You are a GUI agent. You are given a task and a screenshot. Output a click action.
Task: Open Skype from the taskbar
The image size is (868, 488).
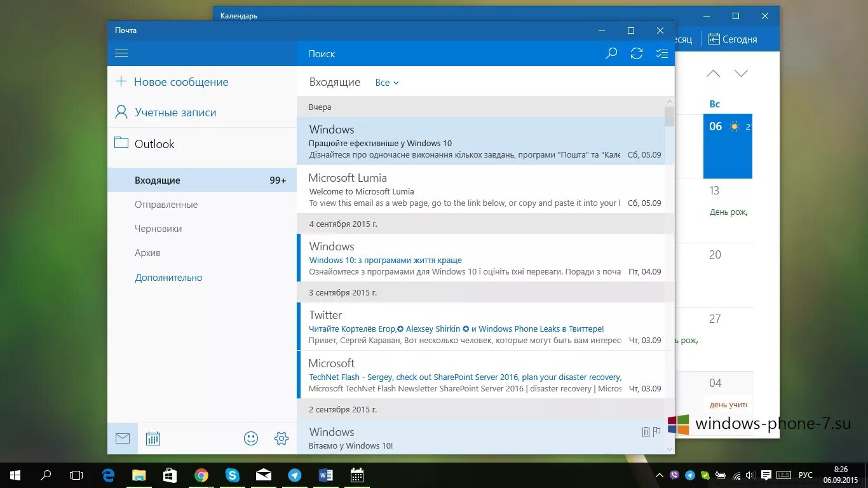[x=232, y=475]
